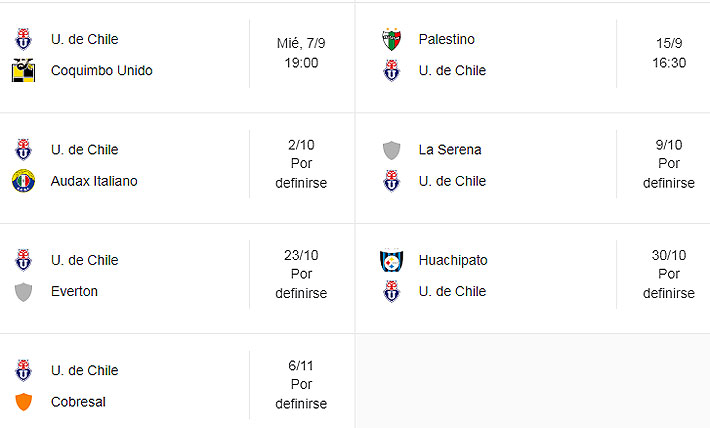The width and height of the screenshot is (710, 428).
Task: Click the 6/11 Por definirse date
Action: click(x=301, y=385)
